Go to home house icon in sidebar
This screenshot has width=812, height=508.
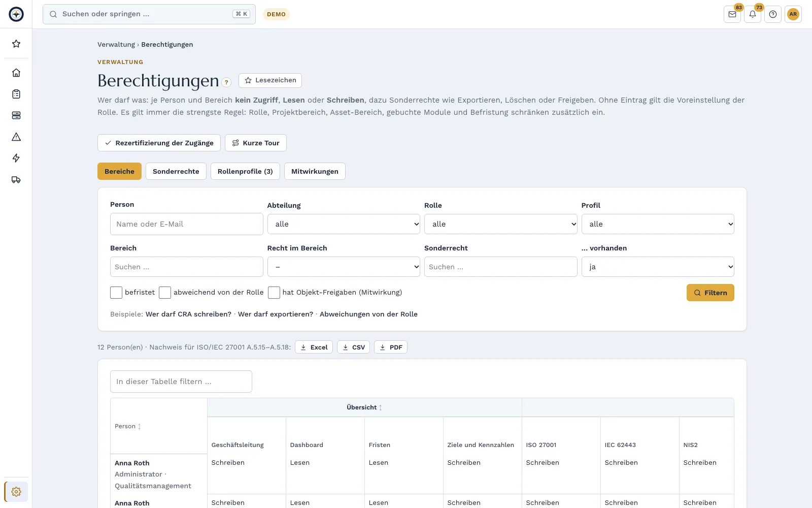[x=16, y=73]
